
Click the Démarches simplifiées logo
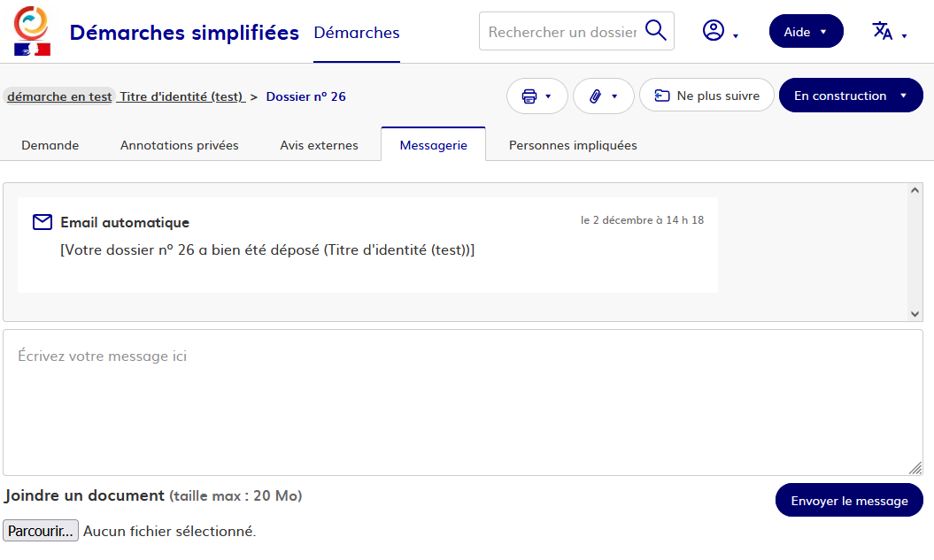pyautogui.click(x=32, y=31)
